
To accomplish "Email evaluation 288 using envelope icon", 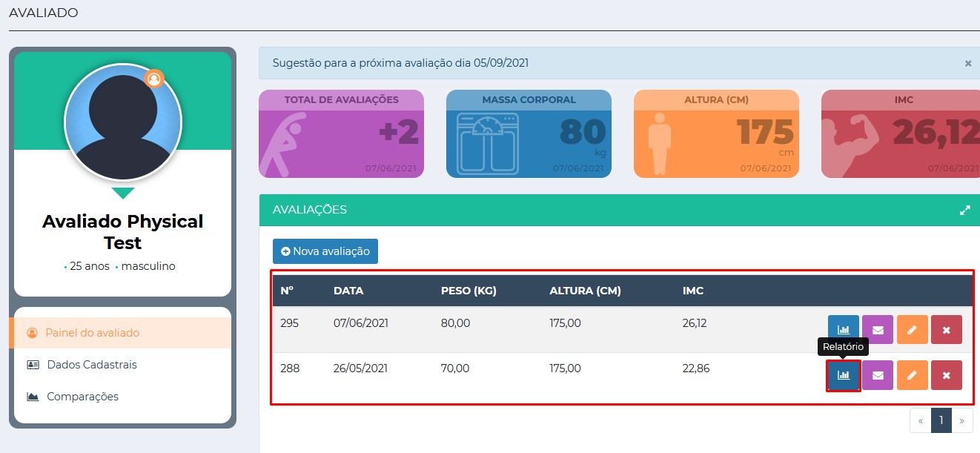I will point(878,375).
